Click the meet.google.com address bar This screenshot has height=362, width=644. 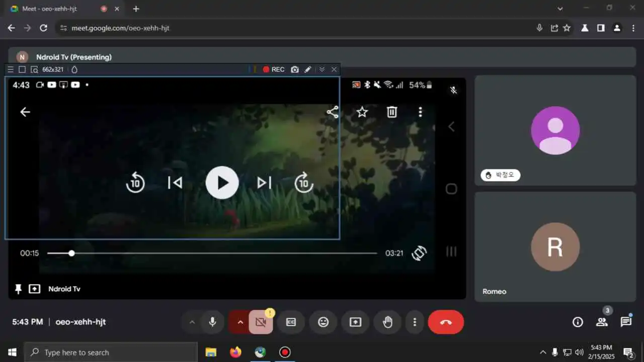click(297, 28)
